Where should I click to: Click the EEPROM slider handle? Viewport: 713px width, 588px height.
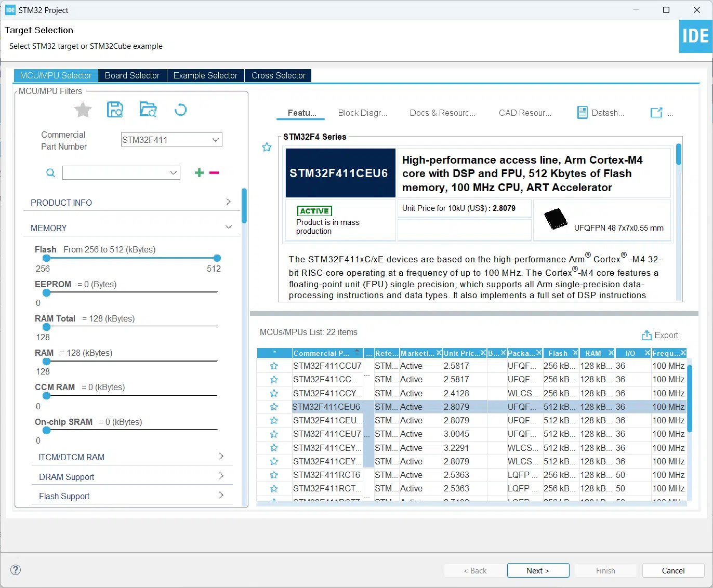(x=47, y=292)
